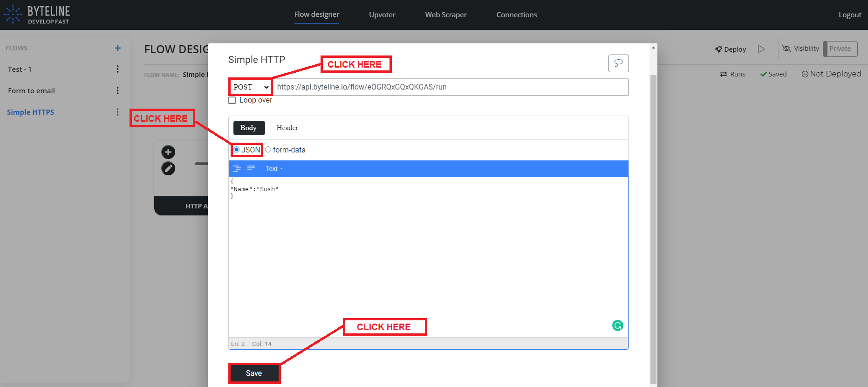
Task: Click the Not Deployed status
Action: tap(831, 74)
